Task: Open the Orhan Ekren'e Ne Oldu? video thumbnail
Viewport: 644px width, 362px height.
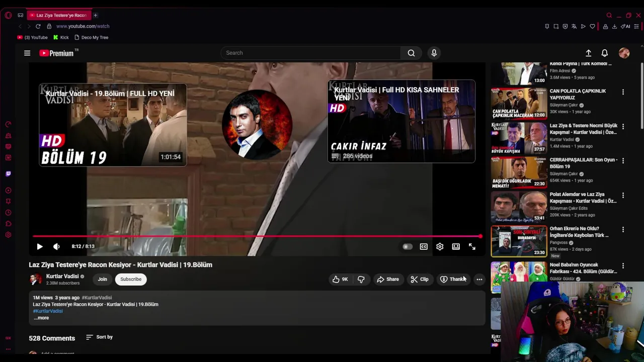Action: pos(519,241)
